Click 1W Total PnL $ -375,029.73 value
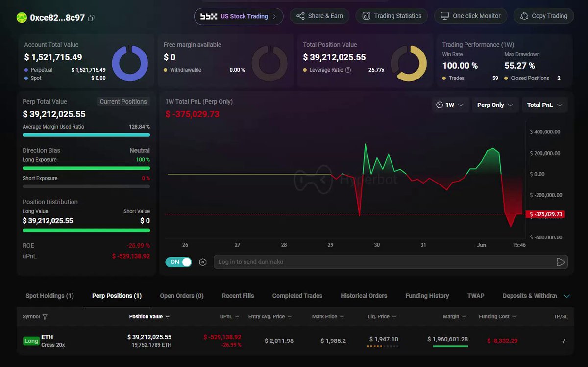Screen dimensions: 588x367 [x=192, y=114]
